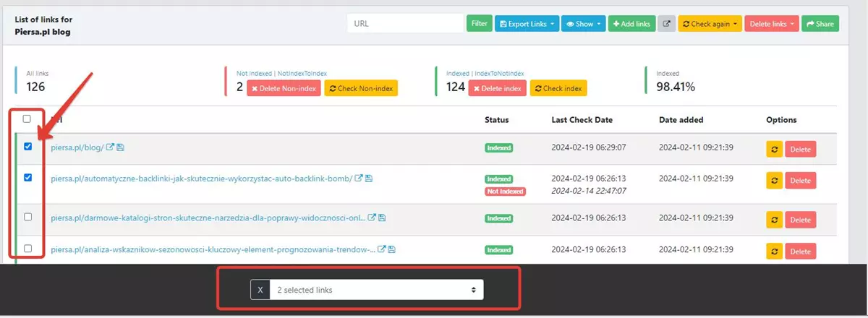Click the date 2024-02-19 06:29:07
Screen dimensions: 868x318
pos(590,147)
